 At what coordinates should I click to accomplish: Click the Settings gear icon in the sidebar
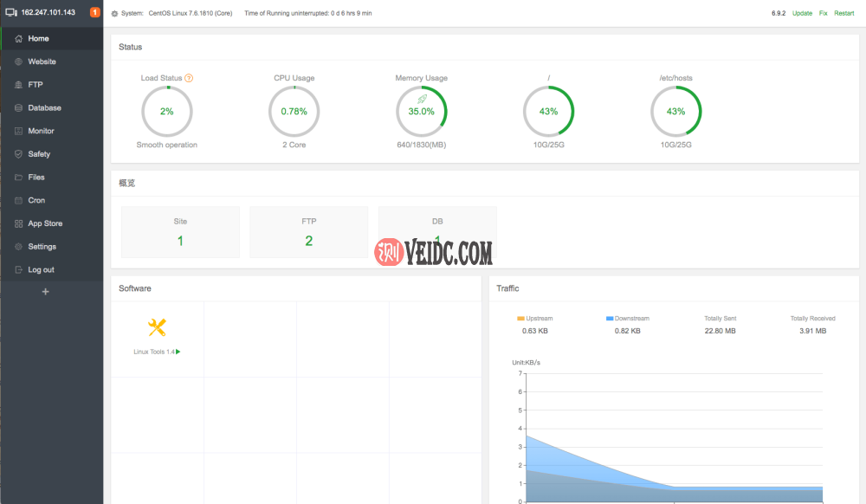click(x=18, y=247)
